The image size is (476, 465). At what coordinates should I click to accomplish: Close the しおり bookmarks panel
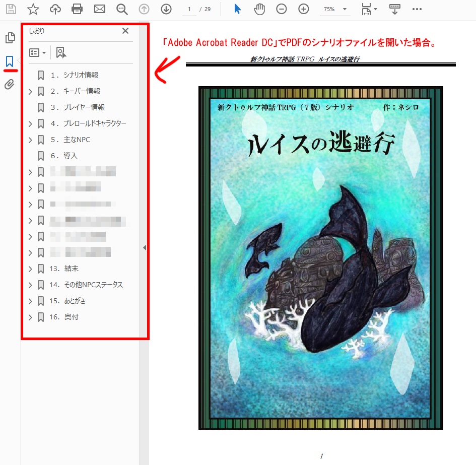[125, 31]
